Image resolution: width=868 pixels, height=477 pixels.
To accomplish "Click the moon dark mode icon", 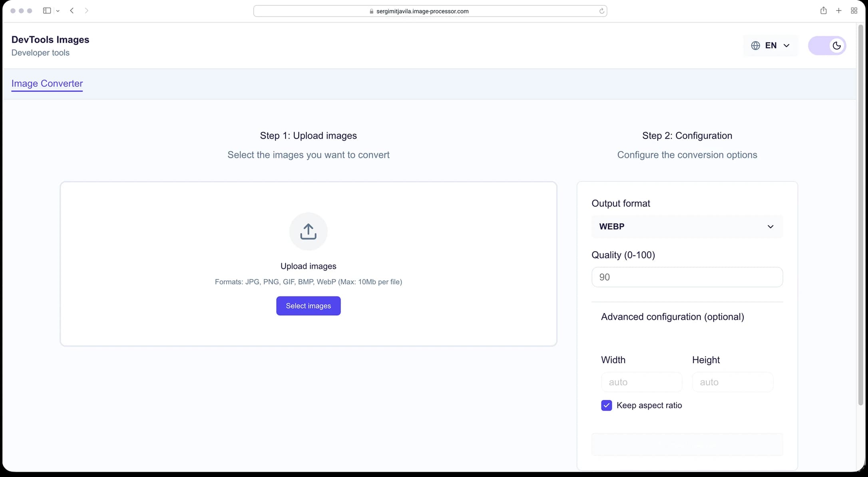I will coord(836,46).
